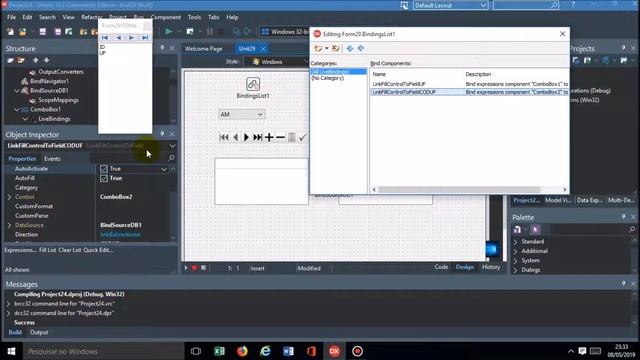The width and height of the screenshot is (640, 360).
Task: Click the move up arrow in the Structure toolbar
Action: coord(36,60)
